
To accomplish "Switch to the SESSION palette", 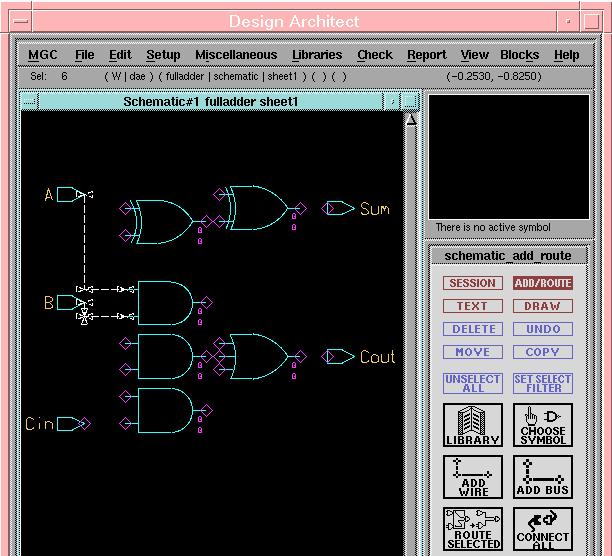I will pyautogui.click(x=473, y=283).
